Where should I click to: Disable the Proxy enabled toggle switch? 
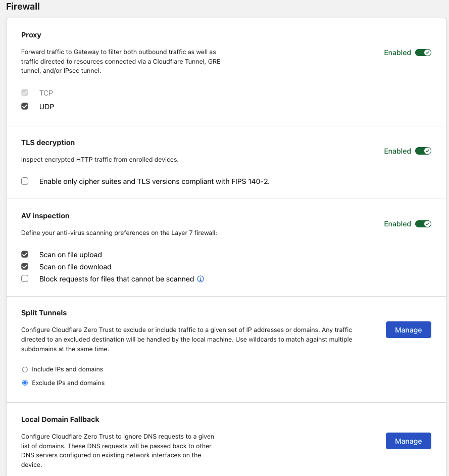pos(423,53)
